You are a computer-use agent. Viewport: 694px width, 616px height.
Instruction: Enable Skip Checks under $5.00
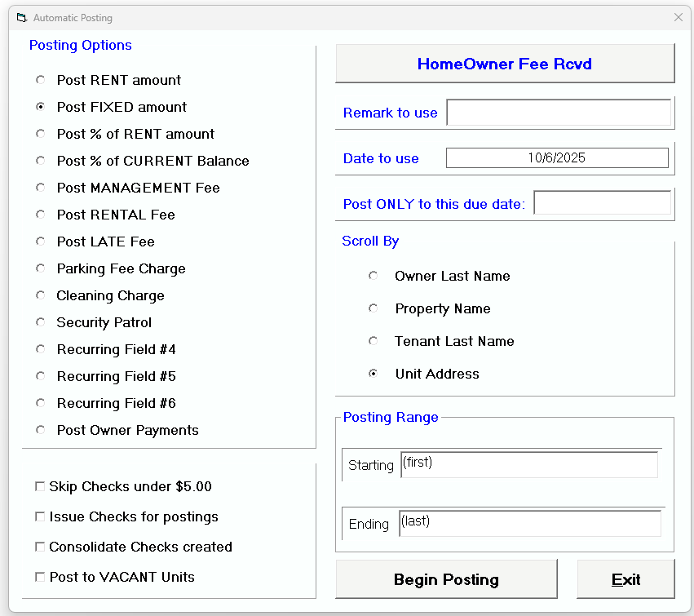pos(40,486)
